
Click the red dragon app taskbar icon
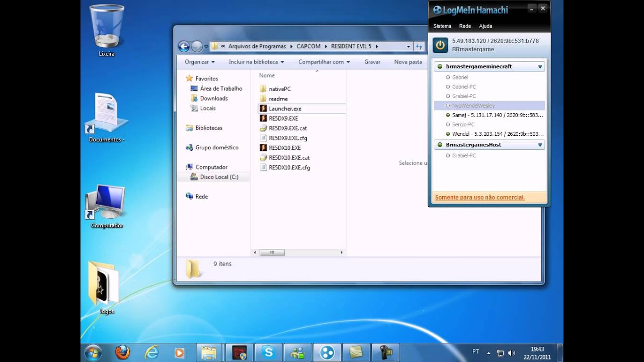tap(239, 352)
